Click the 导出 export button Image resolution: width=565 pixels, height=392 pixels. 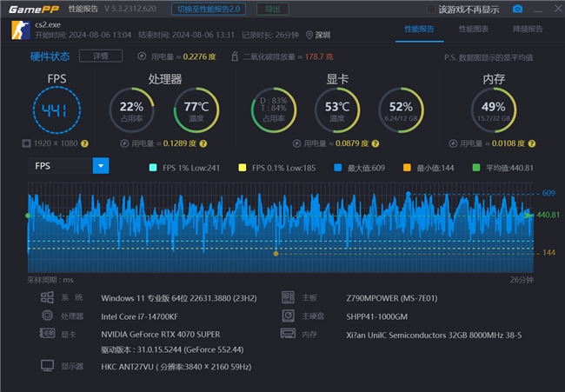pyautogui.click(x=273, y=9)
